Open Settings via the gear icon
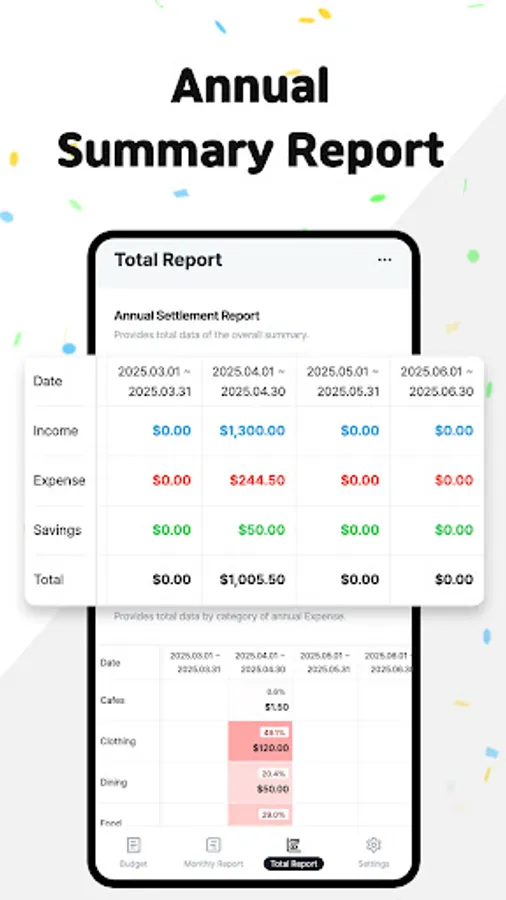The image size is (506, 900). coord(373,845)
